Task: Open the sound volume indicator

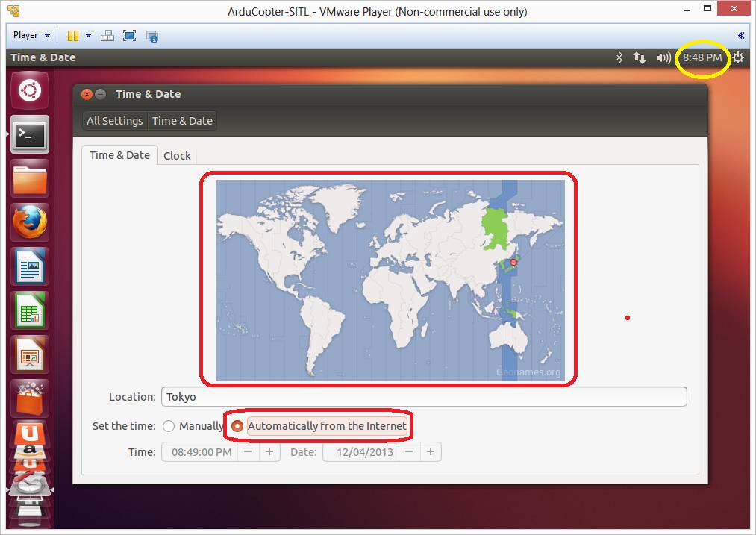Action: click(x=663, y=57)
